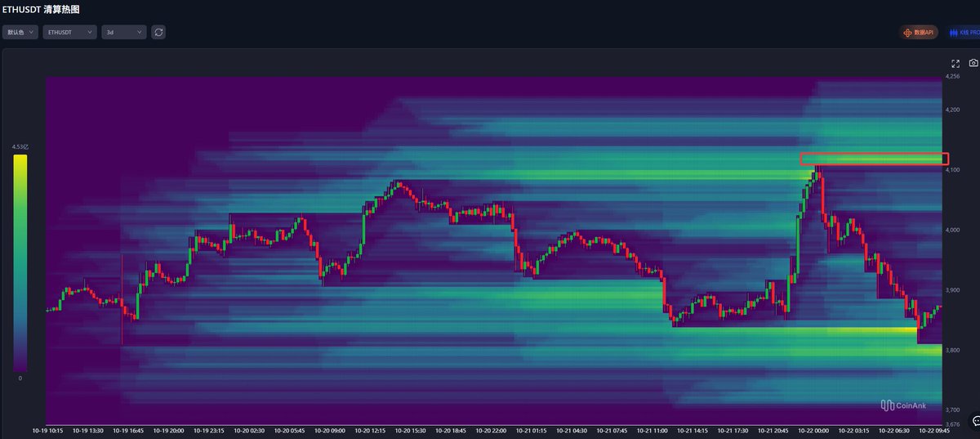
Task: Open fullscreen mode for the heatmap chart
Action: [x=955, y=63]
